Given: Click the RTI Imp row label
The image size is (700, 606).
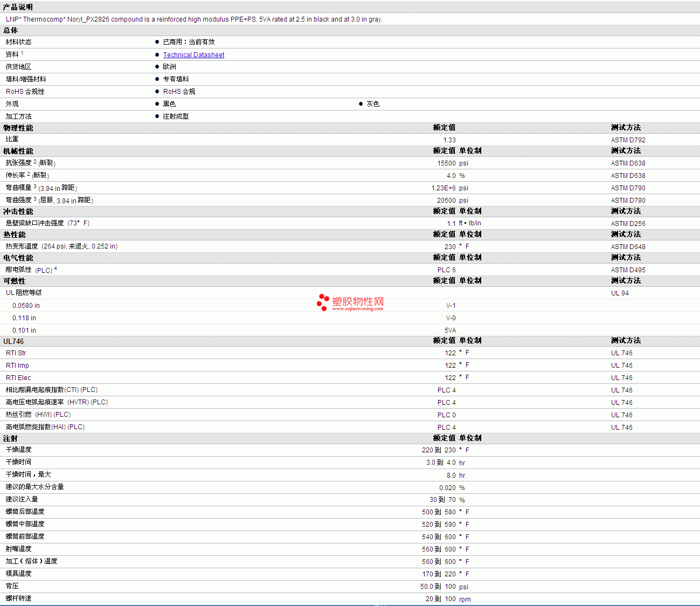Looking at the screenshot, I should [17, 366].
